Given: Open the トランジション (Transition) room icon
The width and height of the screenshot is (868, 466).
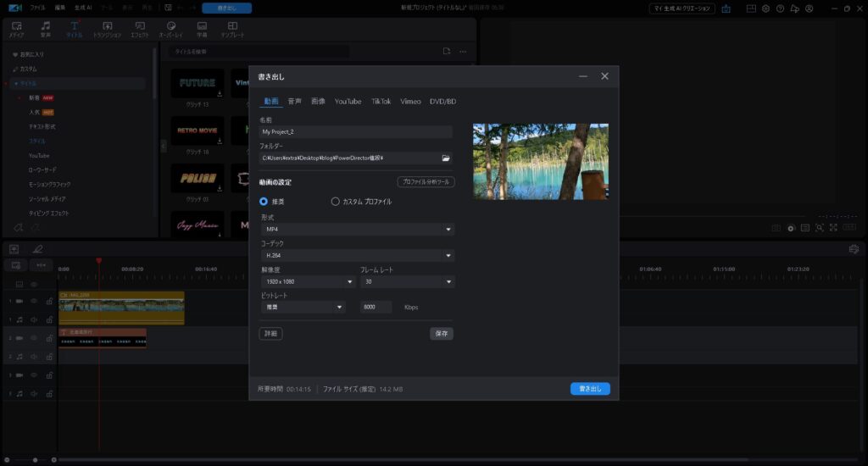Looking at the screenshot, I should click(x=107, y=29).
